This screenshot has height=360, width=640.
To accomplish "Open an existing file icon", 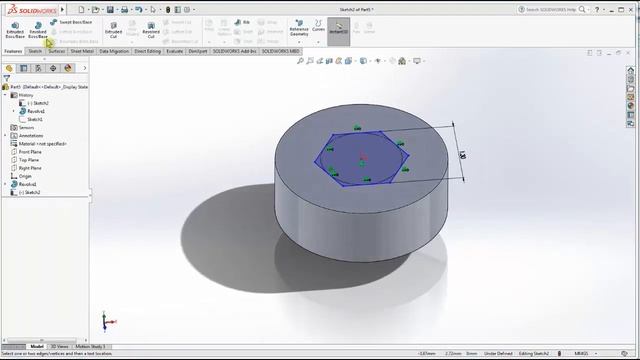I will pyautogui.click(x=96, y=9).
